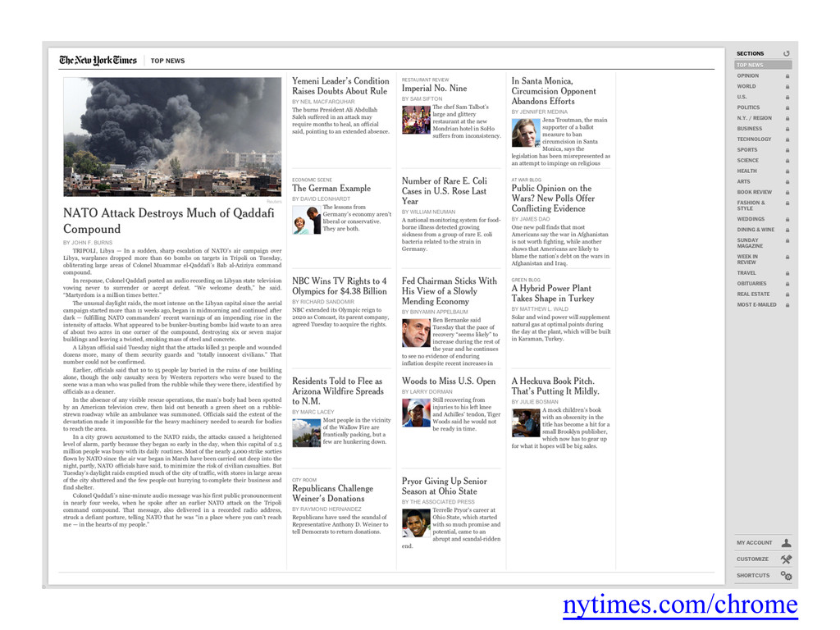The width and height of the screenshot is (840, 630).
Task: Click the Arizona wildfire article thumbnail
Action: (307, 433)
